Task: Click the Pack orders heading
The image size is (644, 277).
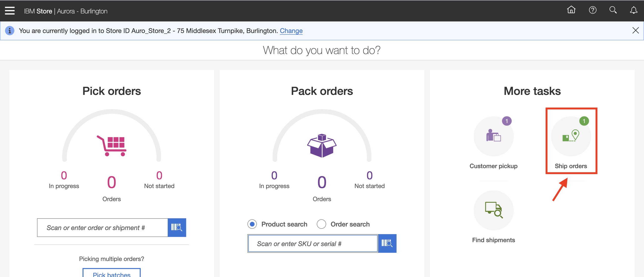Action: pos(322,91)
